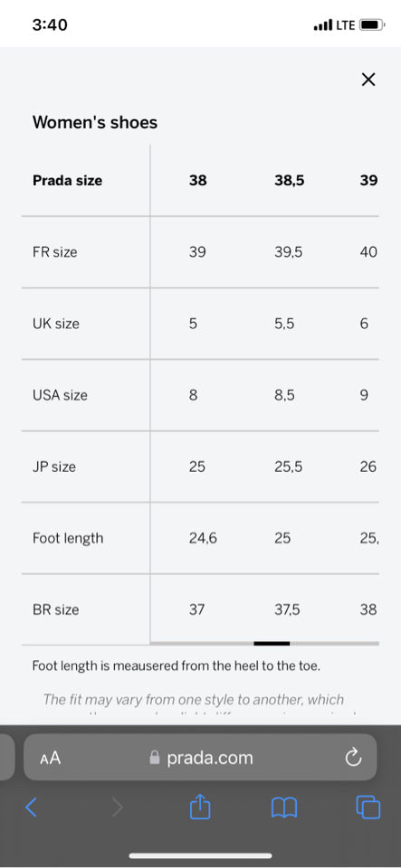The width and height of the screenshot is (401, 868).
Task: Tap the forward arrow in Safari toolbar
Action: (x=117, y=807)
